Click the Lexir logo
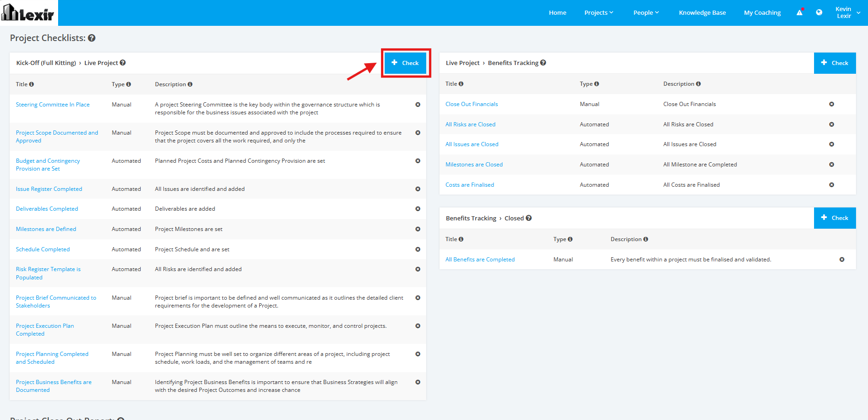This screenshot has height=420, width=868. pos(28,12)
